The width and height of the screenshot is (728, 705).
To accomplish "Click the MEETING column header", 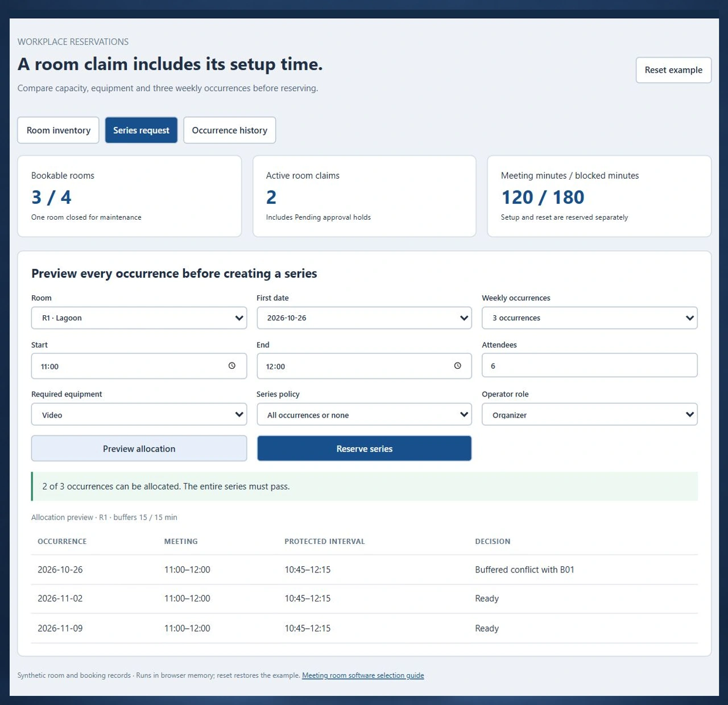I will (181, 541).
